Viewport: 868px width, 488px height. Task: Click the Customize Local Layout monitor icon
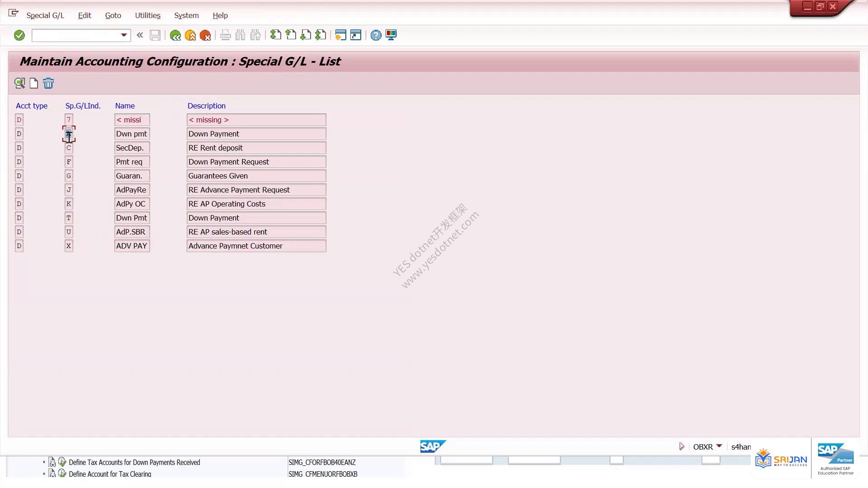[391, 35]
